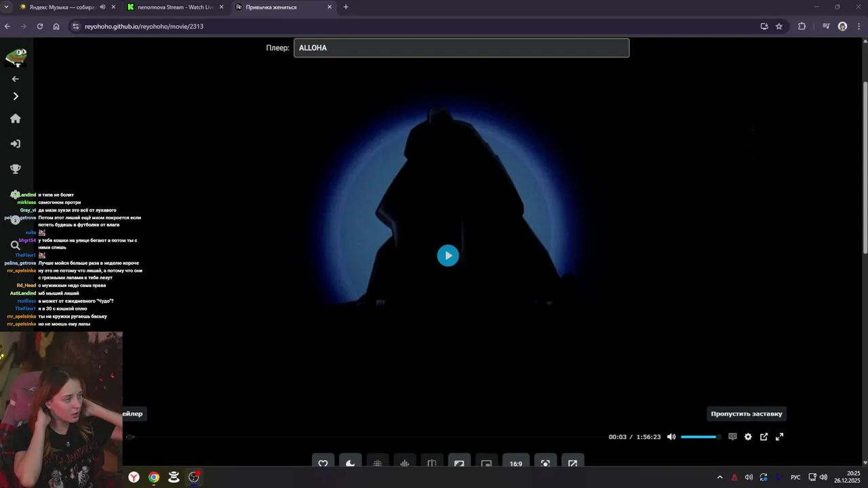Install app icon in address bar
Screen dimensions: 868x488
pos(764,26)
